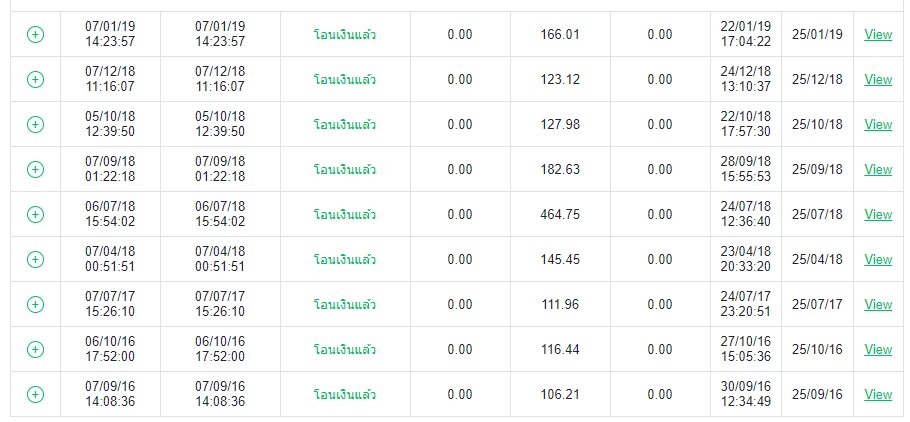Click the plus icon for 07/07/17 row

(35, 304)
